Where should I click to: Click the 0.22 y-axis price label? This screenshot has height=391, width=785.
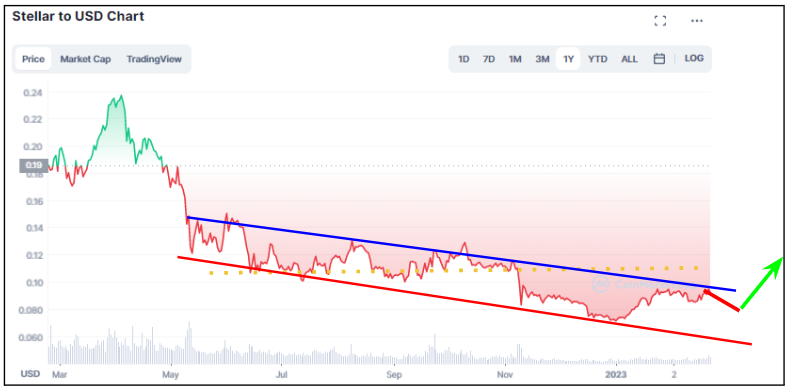pyautogui.click(x=33, y=119)
